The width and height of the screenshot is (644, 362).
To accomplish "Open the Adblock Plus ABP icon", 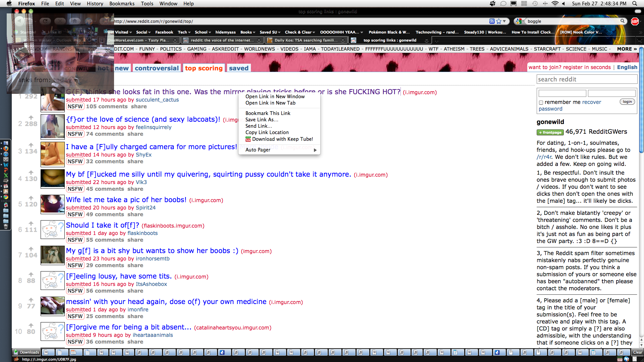I will click(x=635, y=21).
